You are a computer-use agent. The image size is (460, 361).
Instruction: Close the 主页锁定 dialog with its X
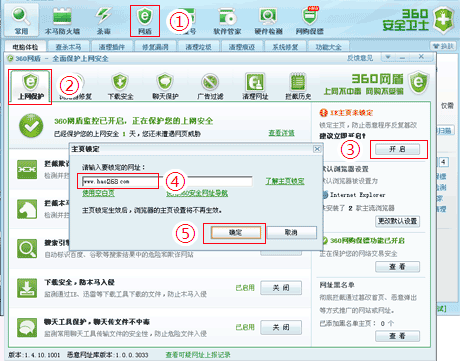pyautogui.click(x=317, y=149)
